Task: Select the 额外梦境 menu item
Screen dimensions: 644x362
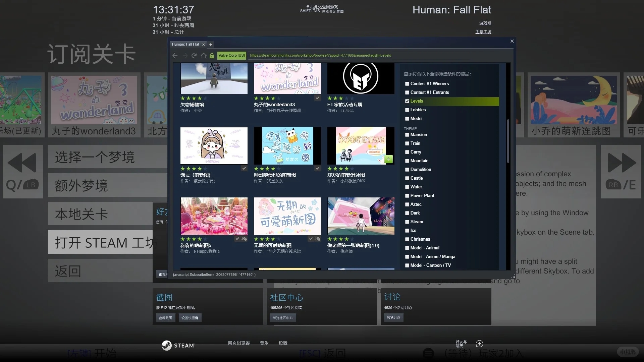Action: pos(108,185)
